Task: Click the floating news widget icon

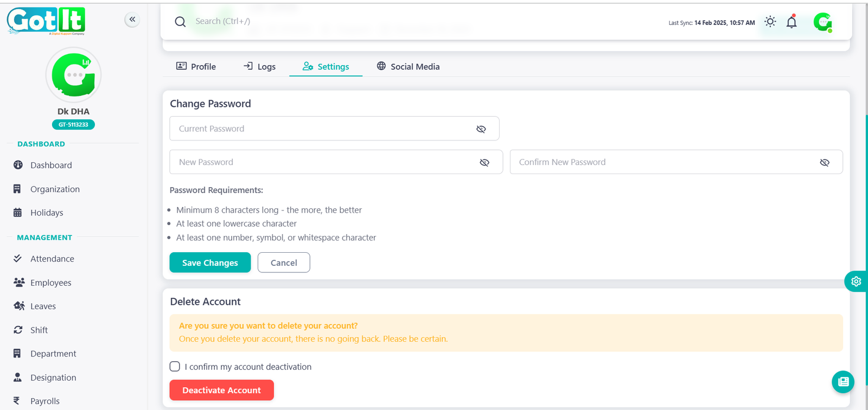Action: 843,382
